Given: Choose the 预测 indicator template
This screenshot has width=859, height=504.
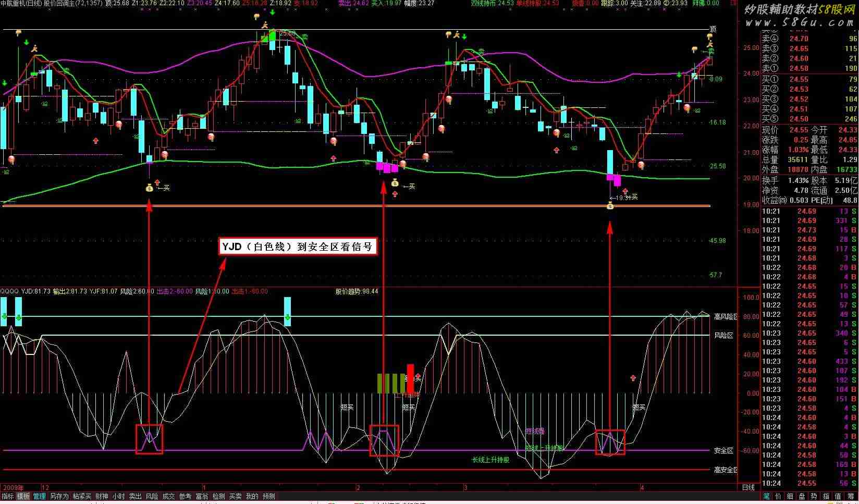Looking at the screenshot, I should (268, 497).
